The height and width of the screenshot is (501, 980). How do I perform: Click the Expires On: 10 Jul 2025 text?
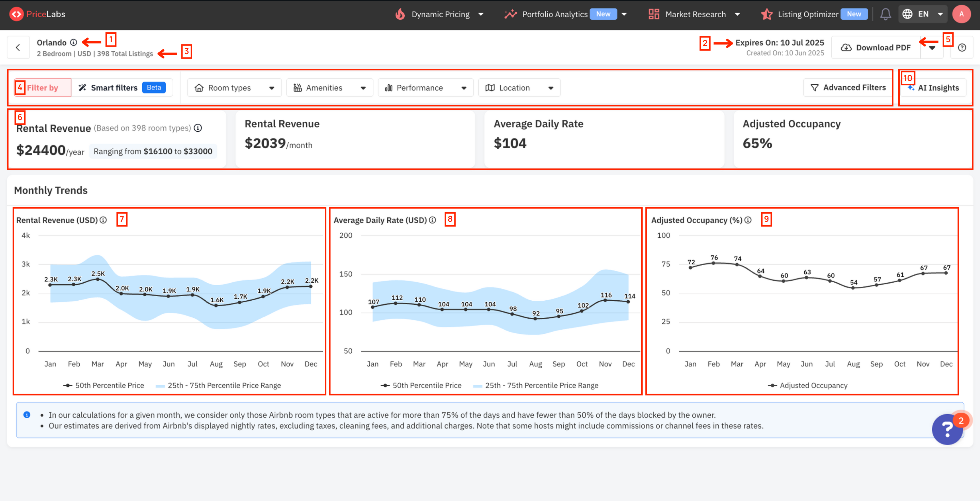pyautogui.click(x=780, y=43)
